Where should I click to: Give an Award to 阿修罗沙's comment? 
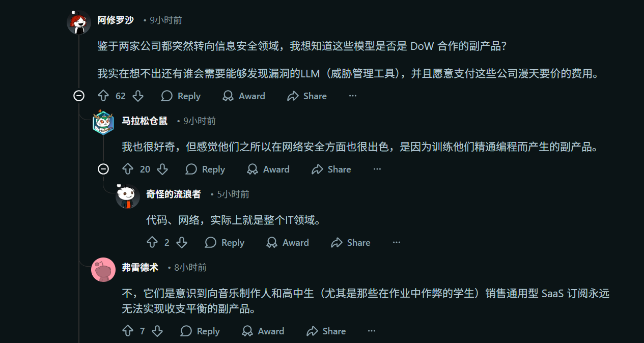pyautogui.click(x=244, y=96)
